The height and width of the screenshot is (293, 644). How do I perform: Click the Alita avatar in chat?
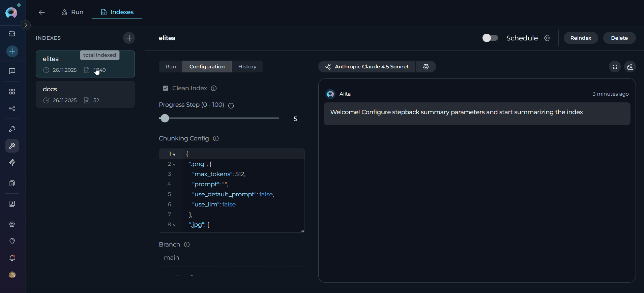330,94
